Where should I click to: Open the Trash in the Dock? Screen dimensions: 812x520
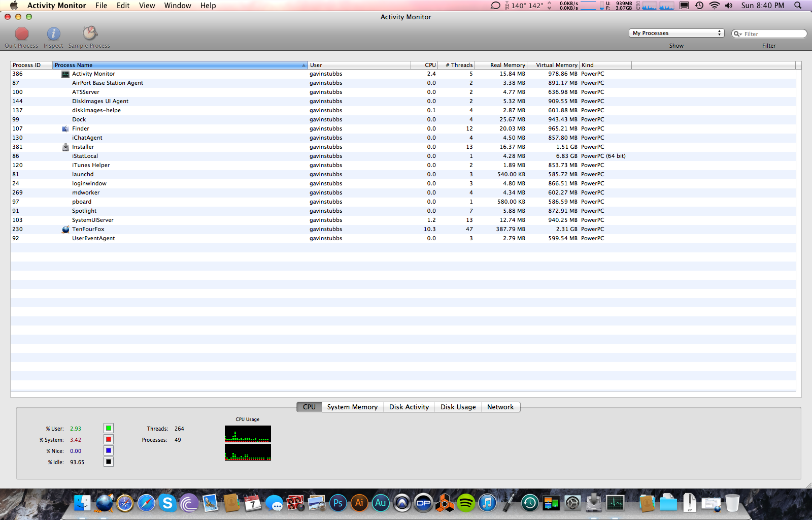732,503
